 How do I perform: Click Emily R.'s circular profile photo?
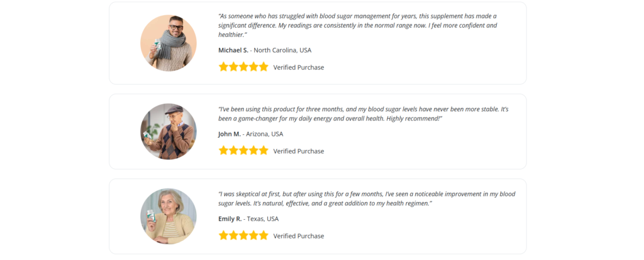(169, 216)
